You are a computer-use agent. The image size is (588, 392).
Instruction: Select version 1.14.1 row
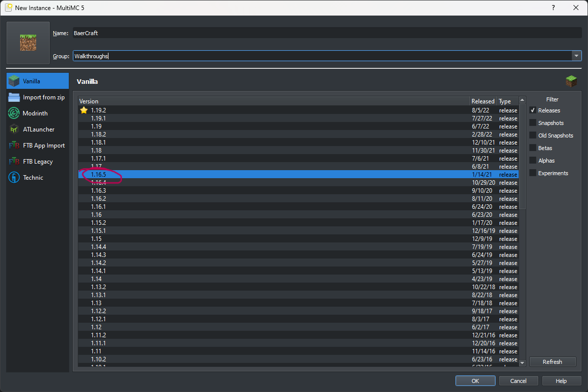298,271
